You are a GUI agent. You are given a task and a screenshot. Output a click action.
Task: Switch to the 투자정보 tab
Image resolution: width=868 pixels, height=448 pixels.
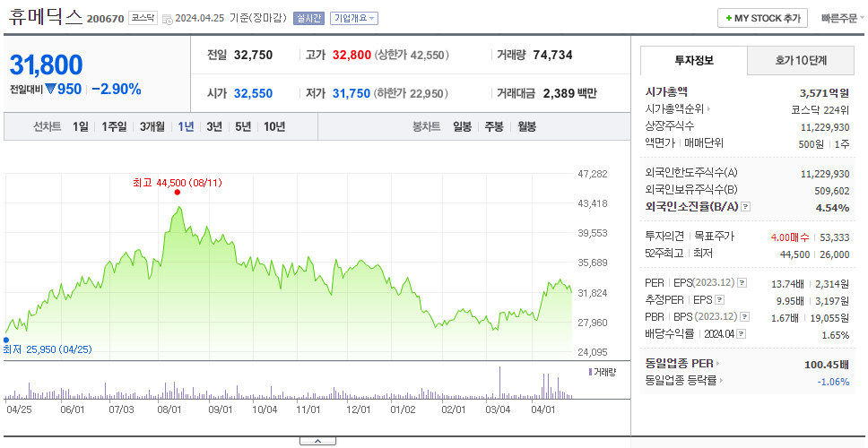(694, 60)
